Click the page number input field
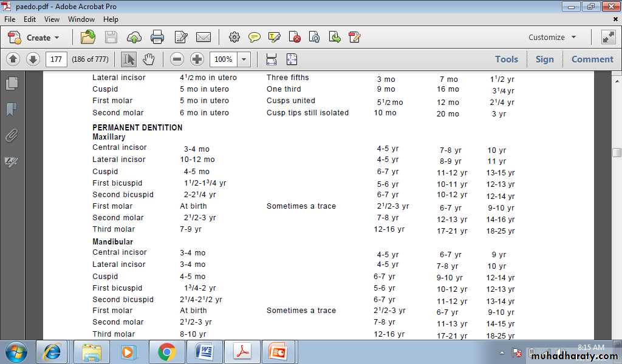Viewport: 622px width, 364px height. [56, 59]
